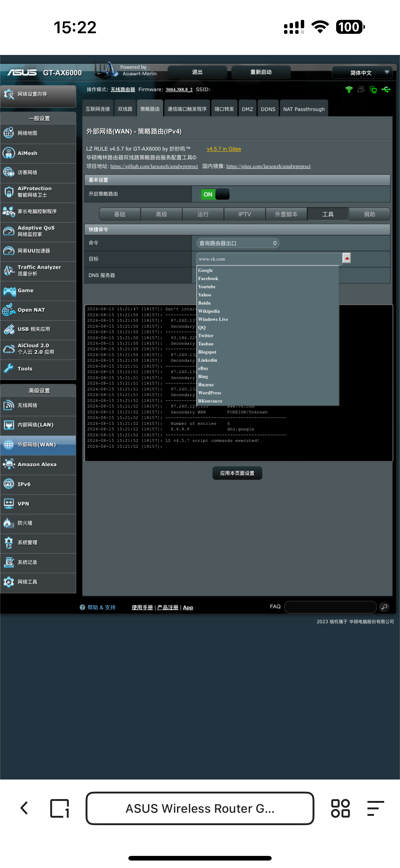The width and height of the screenshot is (400, 868).
Task: Click the 重新启动 reboot button
Action: (261, 72)
